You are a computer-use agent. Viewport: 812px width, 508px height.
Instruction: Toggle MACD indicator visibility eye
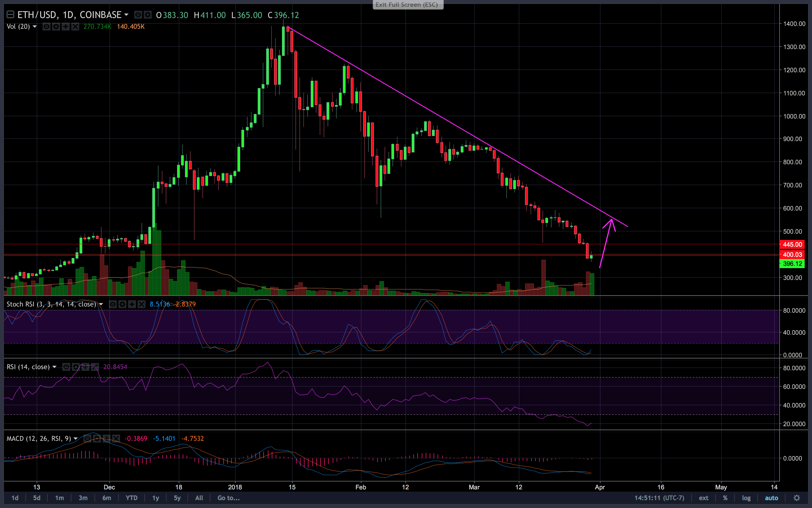click(x=87, y=439)
